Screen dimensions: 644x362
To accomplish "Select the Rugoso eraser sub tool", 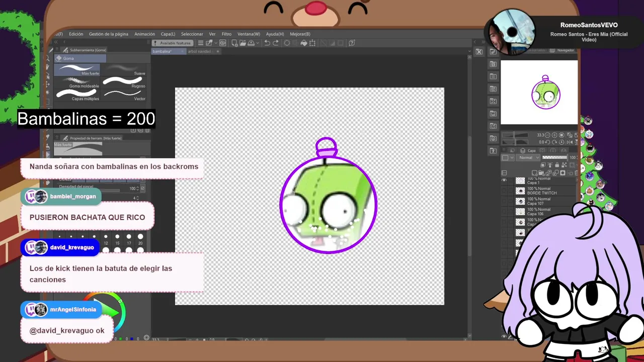I will [124, 82].
